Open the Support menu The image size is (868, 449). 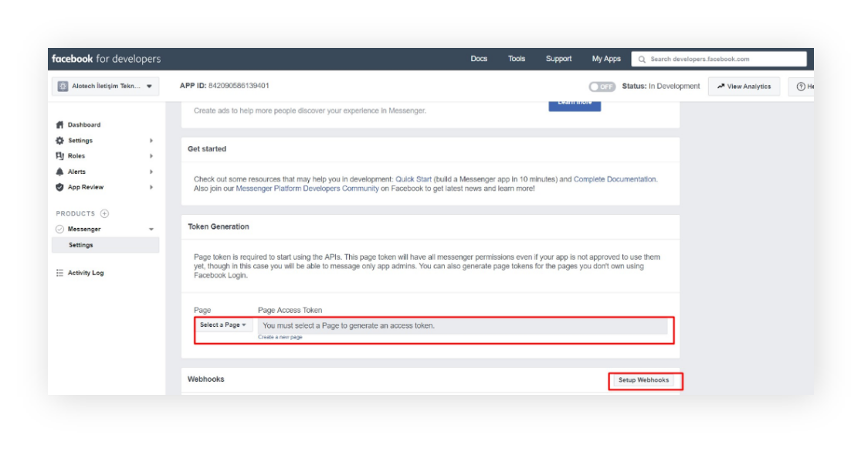pos(558,59)
